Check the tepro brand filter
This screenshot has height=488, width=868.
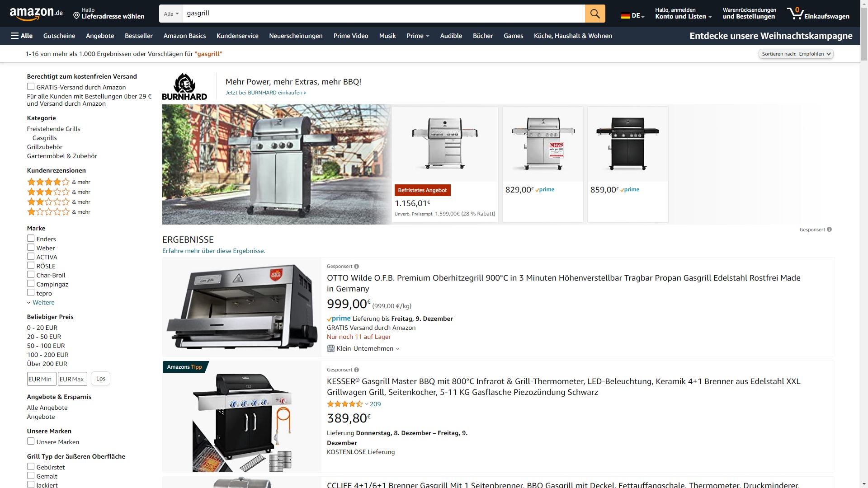tap(31, 293)
